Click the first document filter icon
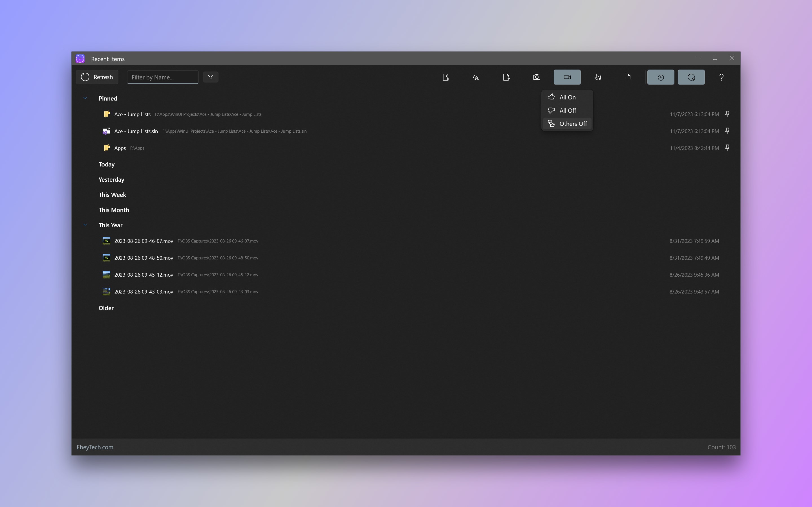Viewport: 812px width, 507px height. tap(445, 77)
